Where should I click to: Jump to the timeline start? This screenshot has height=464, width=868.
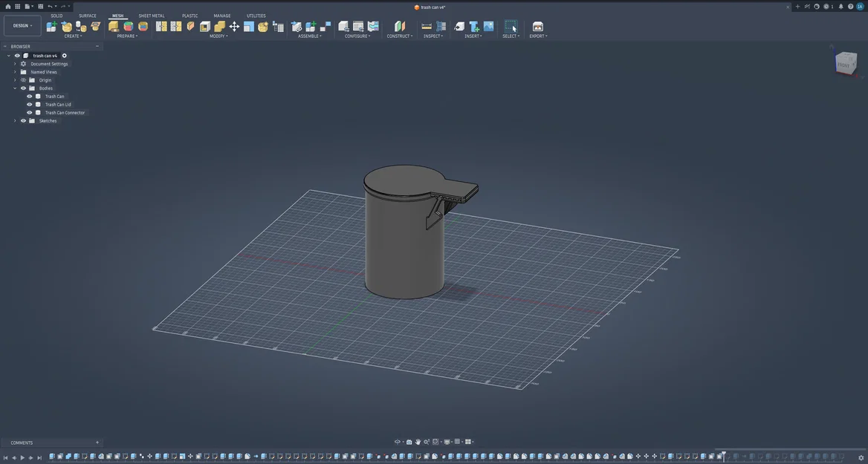[x=6, y=457]
